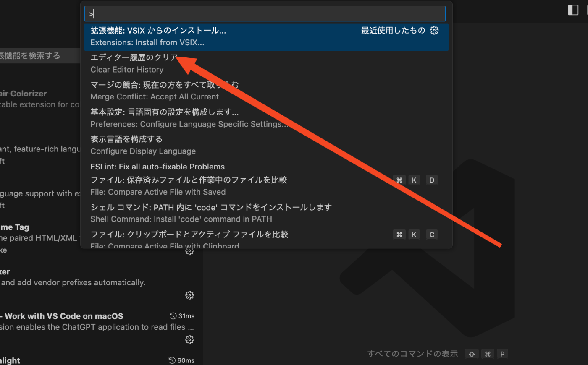
Task: Select Install 'code' command in PATH
Action: [266, 213]
